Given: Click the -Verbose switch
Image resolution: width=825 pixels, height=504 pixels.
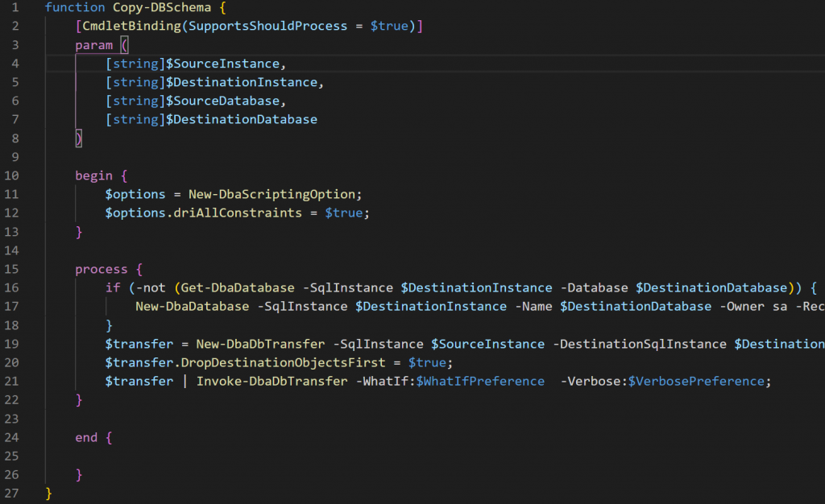Looking at the screenshot, I should (591, 381).
